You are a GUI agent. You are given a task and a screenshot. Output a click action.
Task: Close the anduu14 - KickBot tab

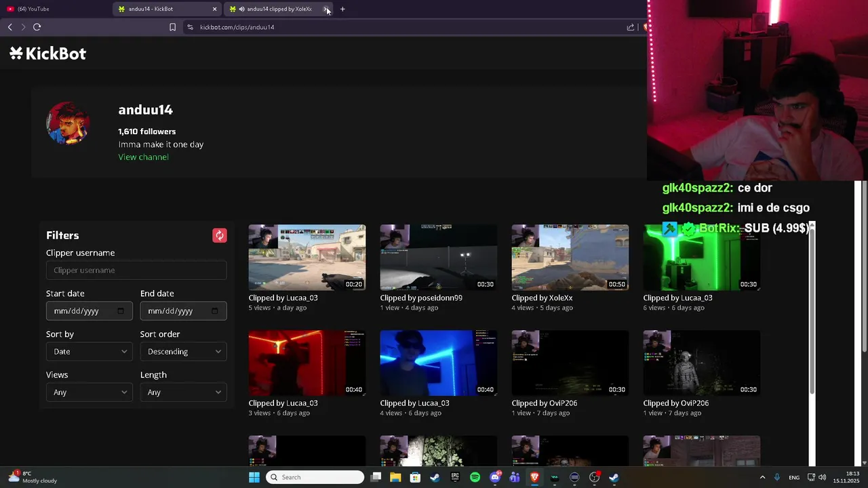[x=215, y=9]
